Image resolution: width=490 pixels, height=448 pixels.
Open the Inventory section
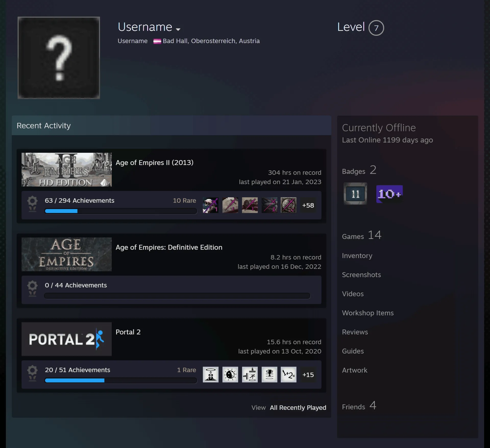point(357,255)
